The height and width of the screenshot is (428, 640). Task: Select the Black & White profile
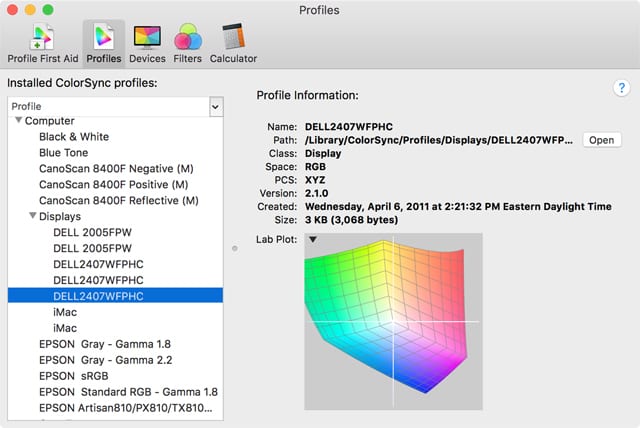[x=74, y=137]
